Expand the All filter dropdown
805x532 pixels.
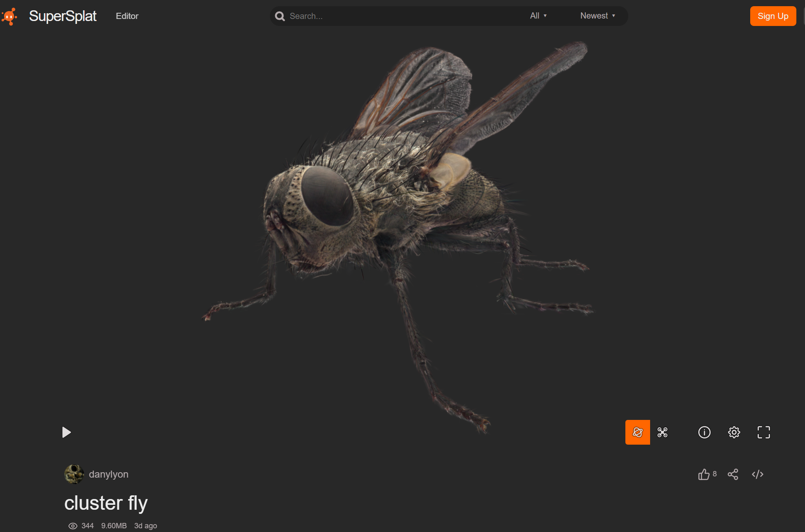click(538, 16)
